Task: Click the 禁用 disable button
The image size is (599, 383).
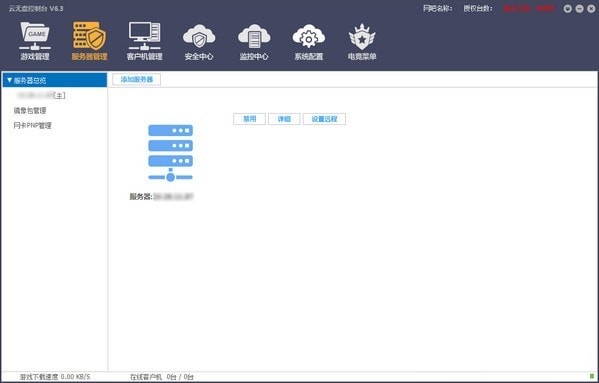Action: (x=249, y=119)
